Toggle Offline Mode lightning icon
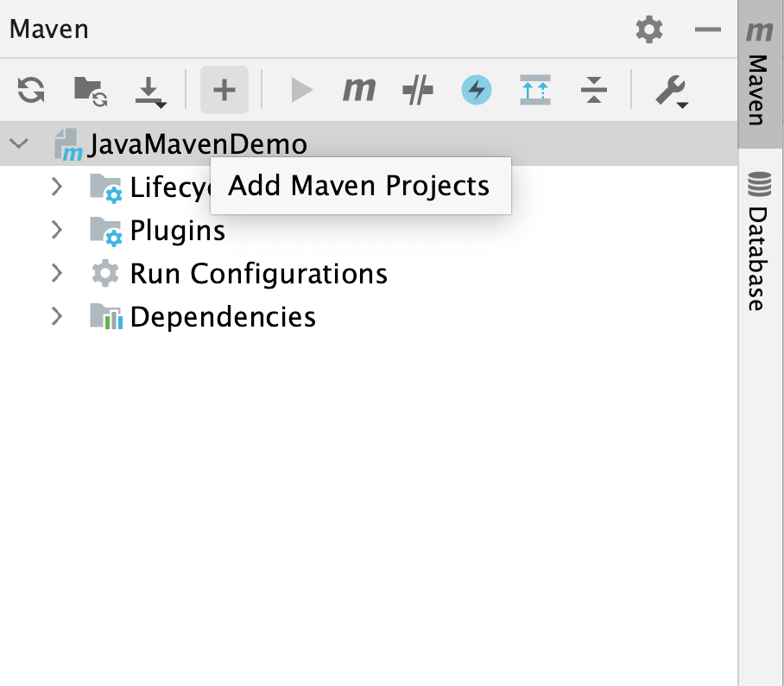Screen dimensions: 784x686 click(x=475, y=89)
